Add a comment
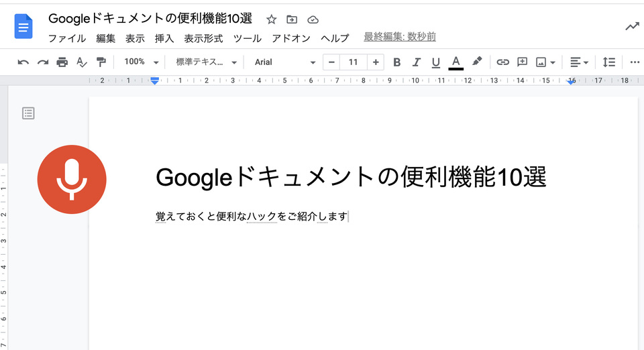Viewport: 644px width, 350px height. (522, 62)
